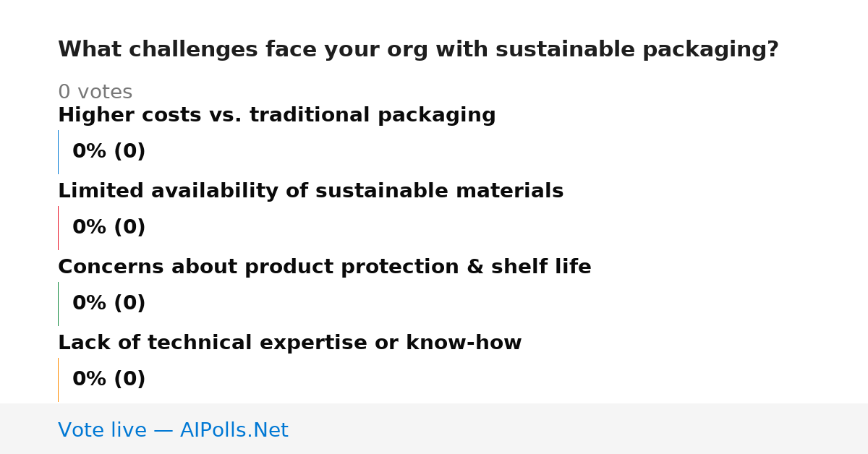Image resolution: width=868 pixels, height=454 pixels.
Task: Click the green bar for product protection
Action: tap(58, 304)
